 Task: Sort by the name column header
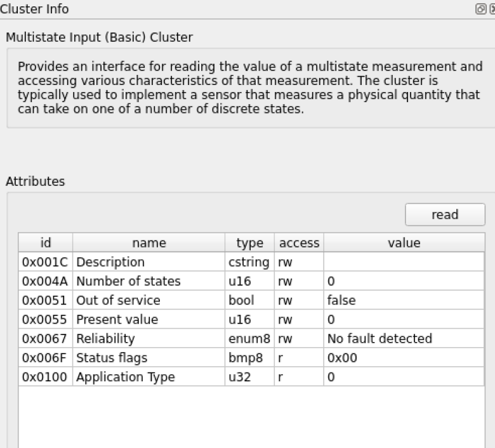(x=148, y=243)
